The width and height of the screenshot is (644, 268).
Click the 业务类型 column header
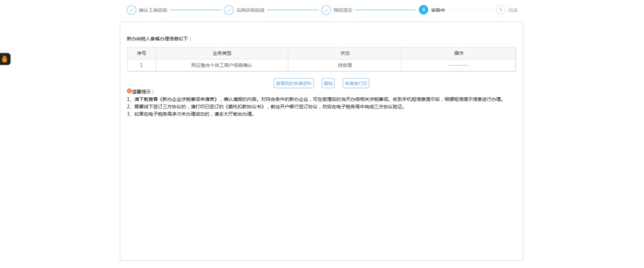pyautogui.click(x=221, y=53)
